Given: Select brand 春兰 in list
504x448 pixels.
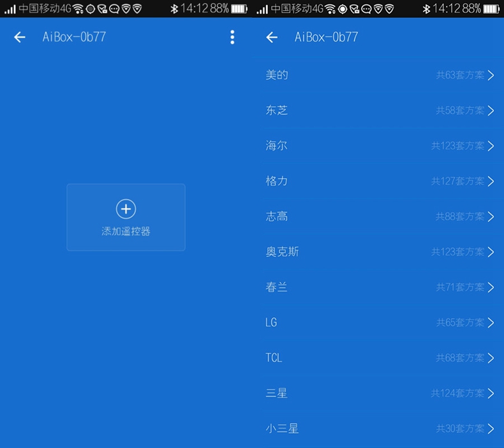Looking at the screenshot, I should pyautogui.click(x=378, y=287).
